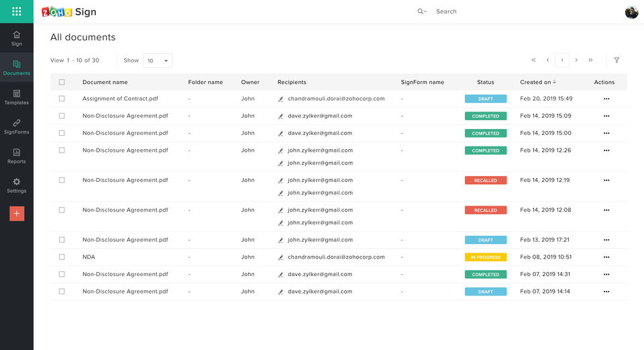644x350 pixels.
Task: Sort by the Created on column
Action: (x=537, y=82)
